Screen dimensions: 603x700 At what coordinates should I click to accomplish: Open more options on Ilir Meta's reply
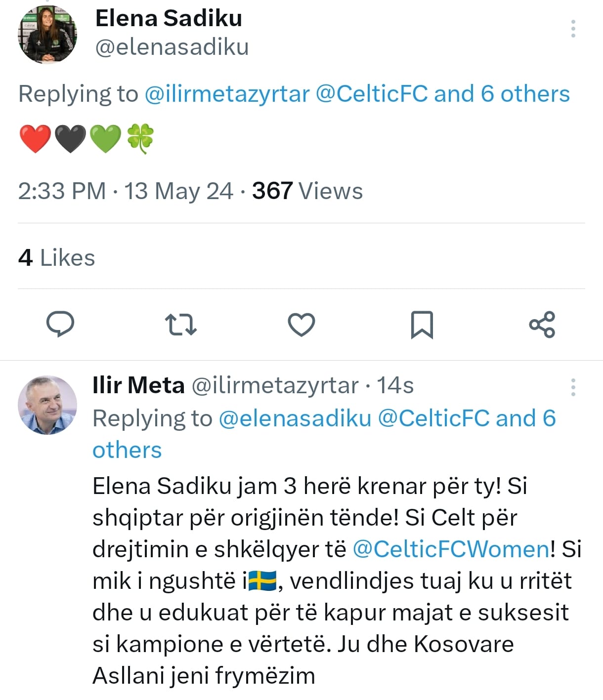[573, 387]
